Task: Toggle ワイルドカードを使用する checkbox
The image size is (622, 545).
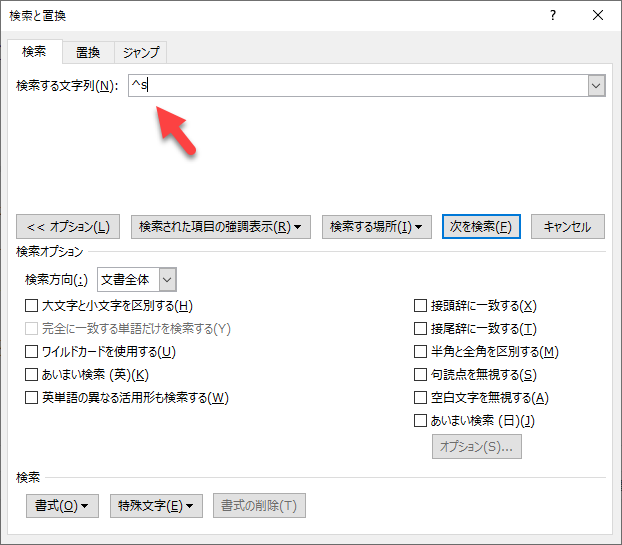Action: pos(32,352)
